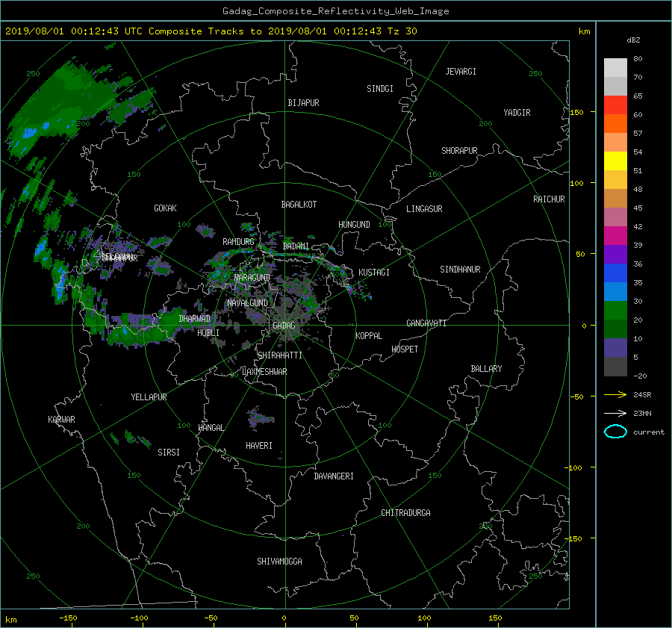Click the small echo patch north of Haveri
The width and height of the screenshot is (672, 628).
259,417
